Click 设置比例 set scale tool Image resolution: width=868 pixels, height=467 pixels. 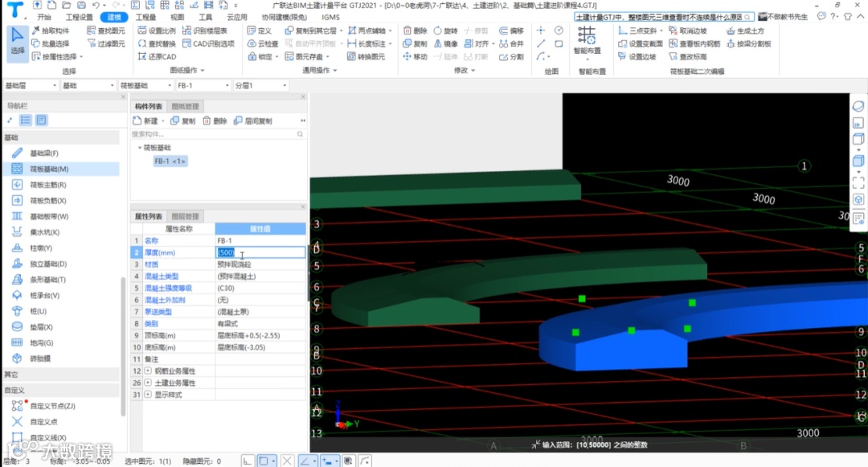click(x=157, y=31)
